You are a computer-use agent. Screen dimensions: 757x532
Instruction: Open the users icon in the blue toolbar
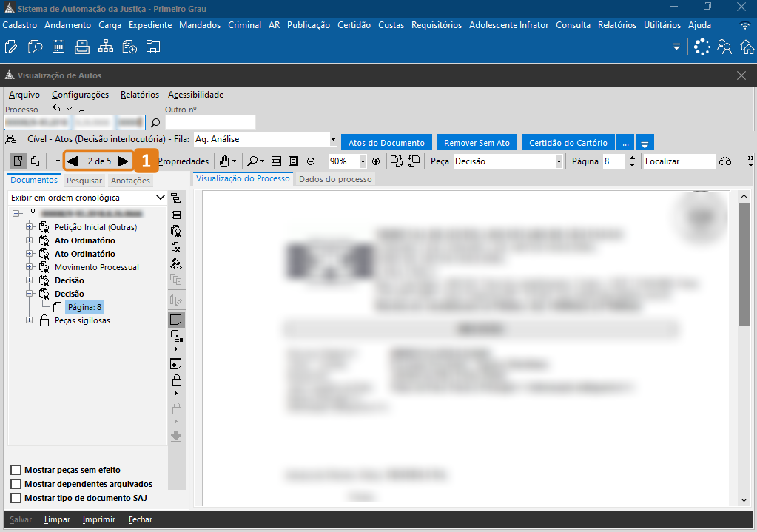tap(724, 47)
